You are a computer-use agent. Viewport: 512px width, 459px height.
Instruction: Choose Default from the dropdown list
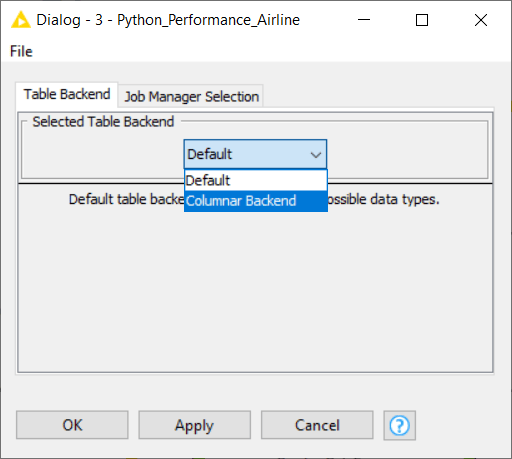[x=256, y=180]
